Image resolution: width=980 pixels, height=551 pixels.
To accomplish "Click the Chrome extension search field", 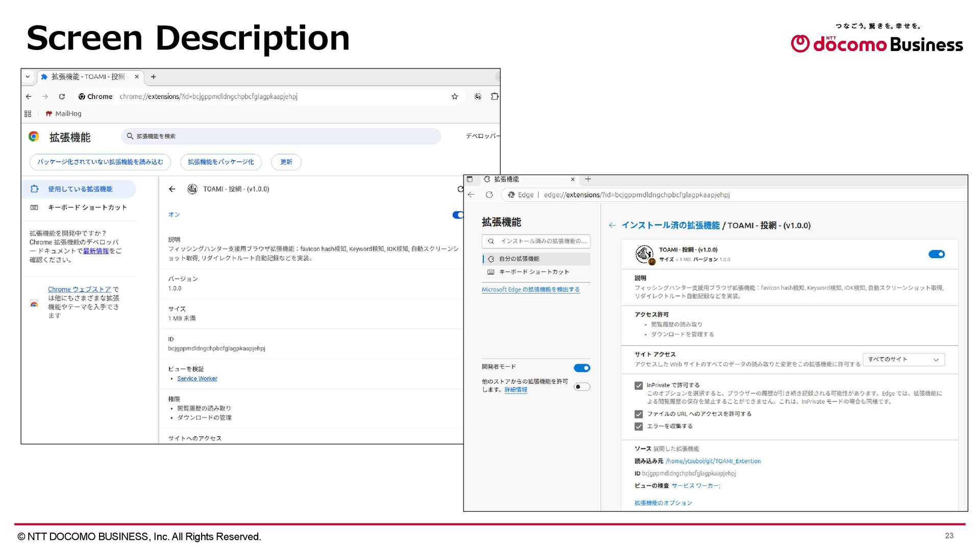I will 281,136.
